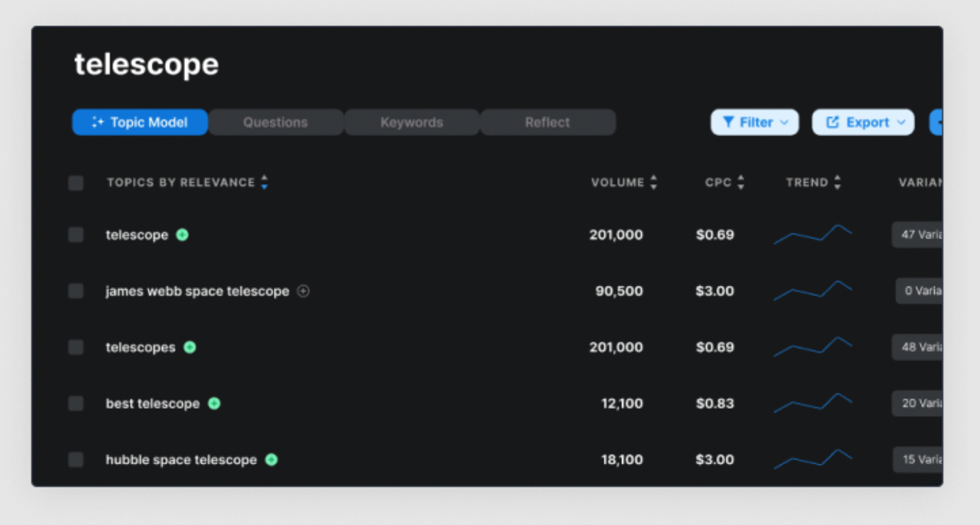Image resolution: width=980 pixels, height=525 pixels.
Task: View trend sparkline for best telescope row
Action: coord(813,403)
